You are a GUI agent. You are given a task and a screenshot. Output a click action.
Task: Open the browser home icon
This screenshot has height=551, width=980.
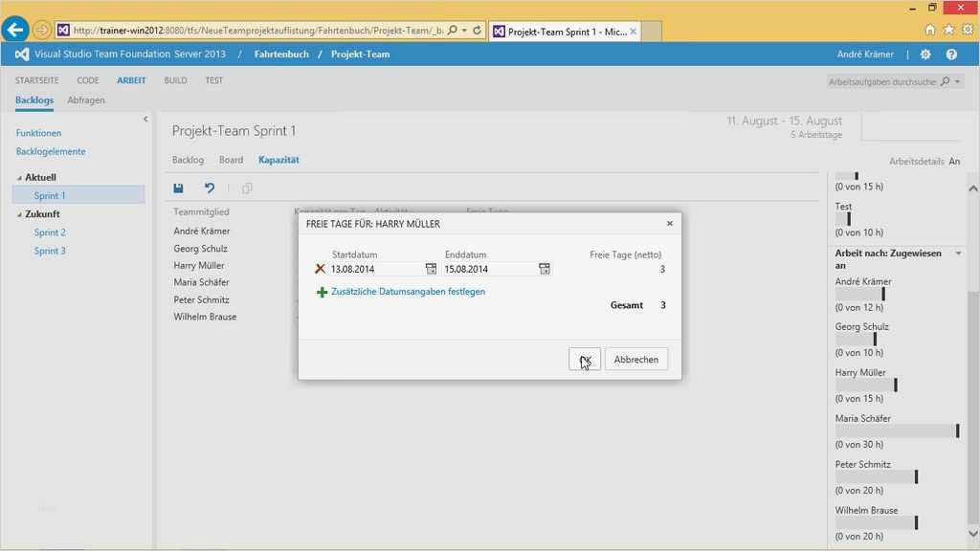point(930,30)
